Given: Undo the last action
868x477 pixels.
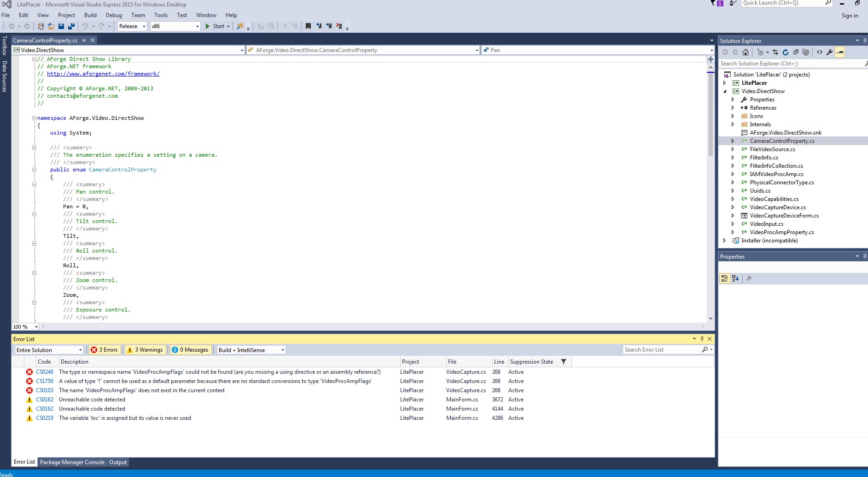Looking at the screenshot, I should point(85,26).
